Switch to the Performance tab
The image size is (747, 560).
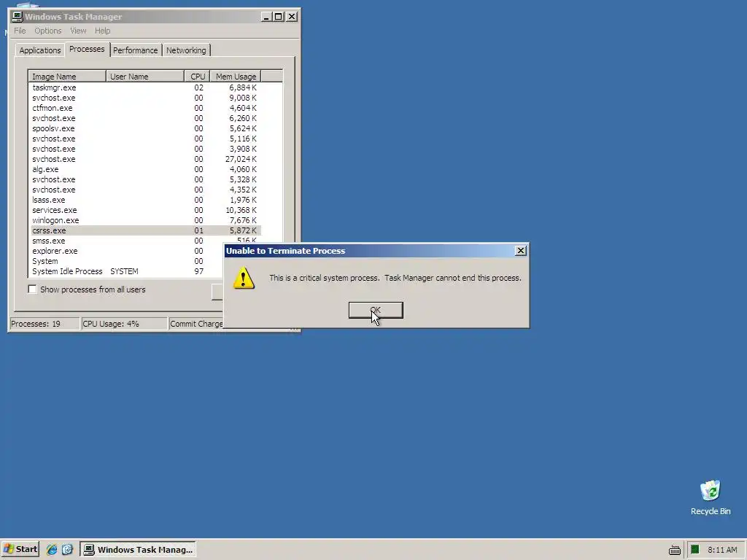coord(135,50)
